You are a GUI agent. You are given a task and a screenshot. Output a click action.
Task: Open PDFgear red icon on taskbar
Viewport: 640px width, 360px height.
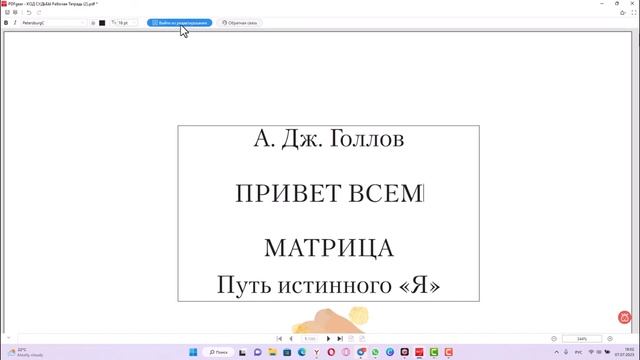click(419, 352)
